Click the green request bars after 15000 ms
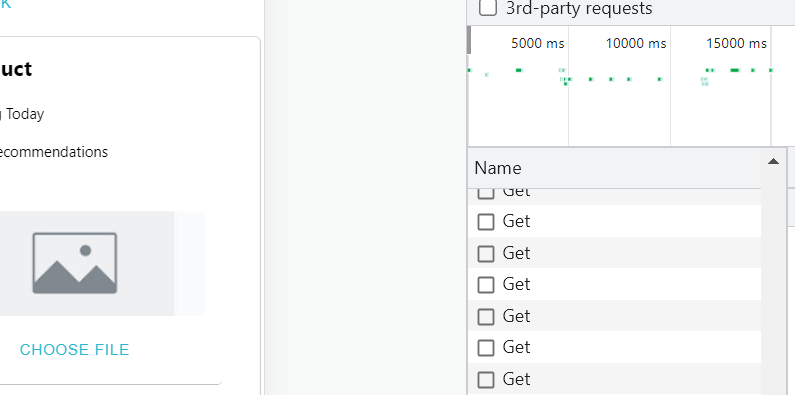The height and width of the screenshot is (395, 795). (738, 70)
